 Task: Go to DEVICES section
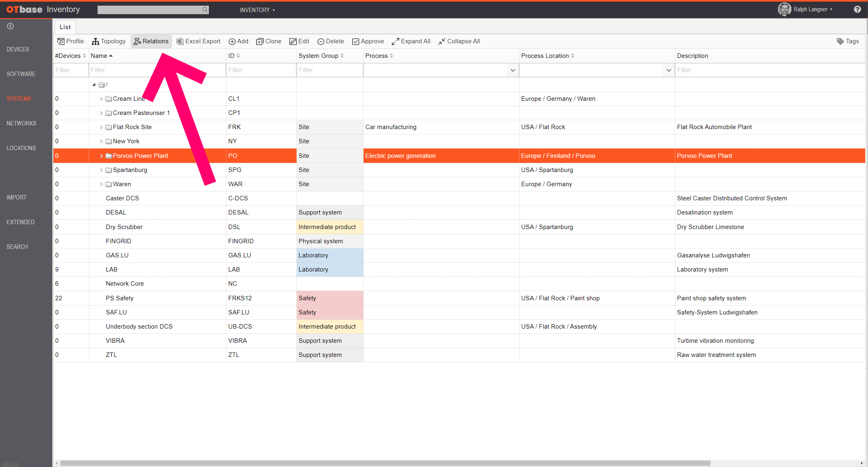(x=18, y=49)
